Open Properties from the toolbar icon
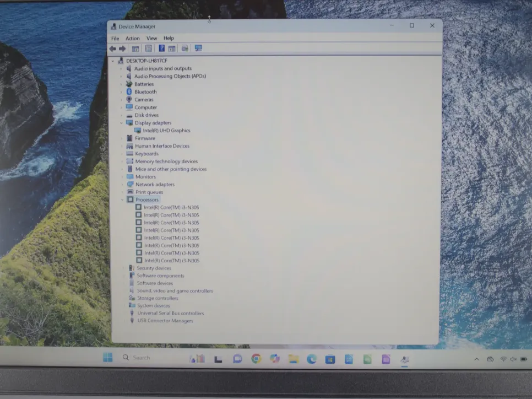This screenshot has width=532, height=399. [149, 48]
